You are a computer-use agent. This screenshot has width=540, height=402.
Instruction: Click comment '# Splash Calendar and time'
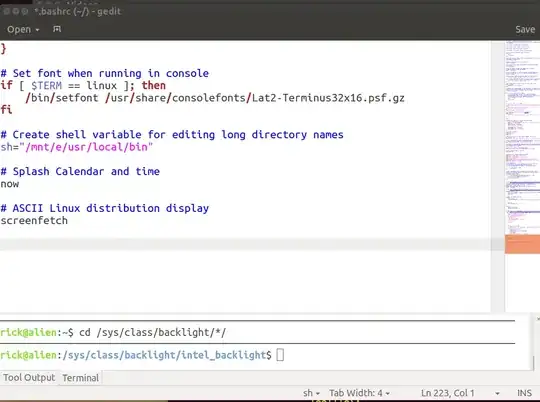point(80,171)
